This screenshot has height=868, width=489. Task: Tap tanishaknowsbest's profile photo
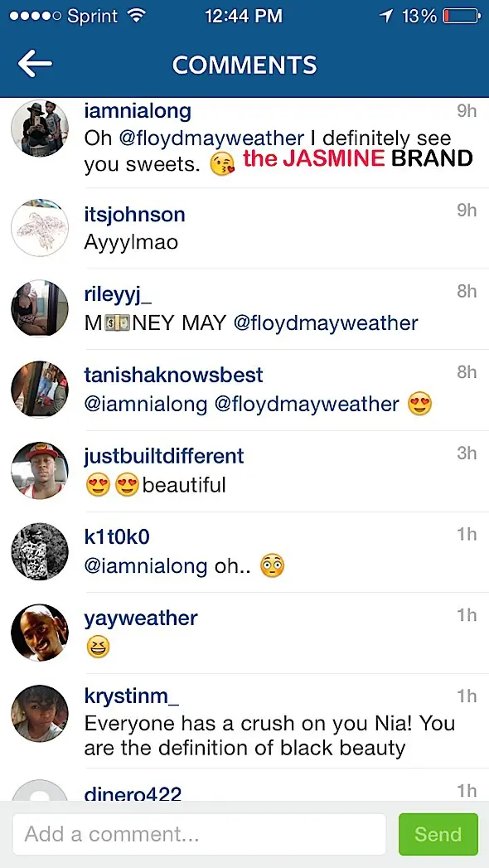tap(40, 389)
